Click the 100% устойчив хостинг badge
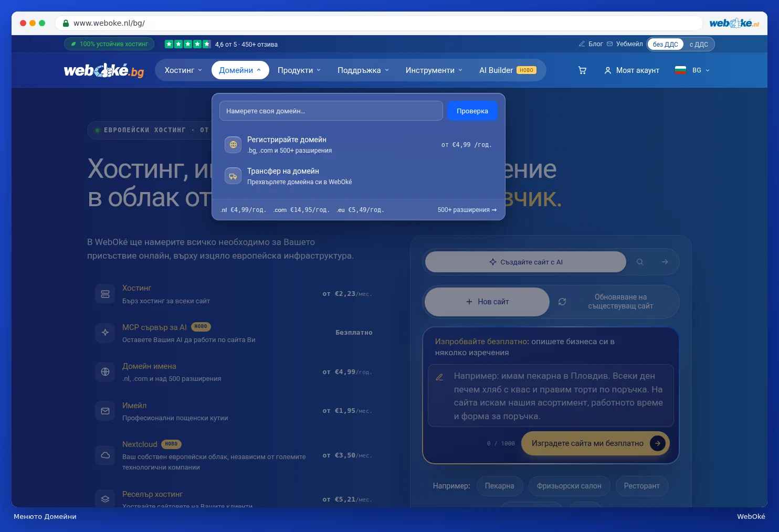The image size is (779, 532). point(109,44)
